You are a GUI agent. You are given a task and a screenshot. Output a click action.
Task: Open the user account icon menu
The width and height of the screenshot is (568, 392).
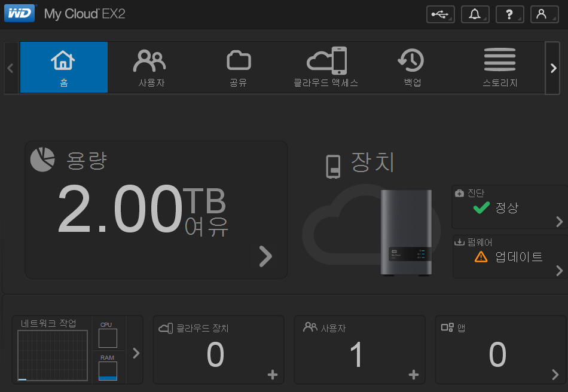tap(544, 14)
